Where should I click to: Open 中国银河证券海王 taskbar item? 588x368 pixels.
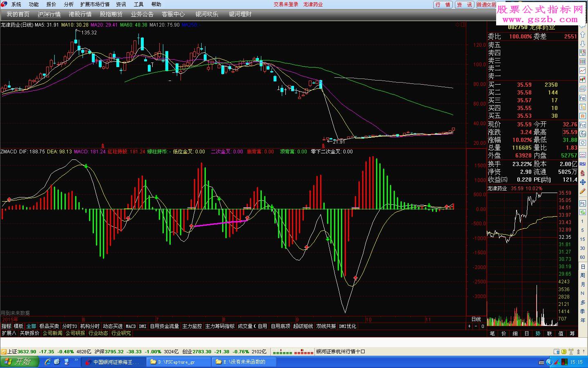[x=114, y=362]
